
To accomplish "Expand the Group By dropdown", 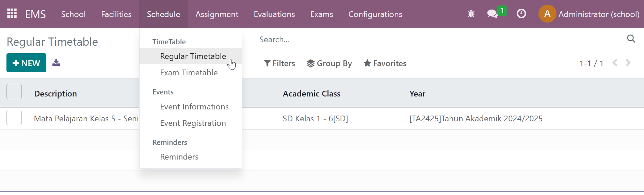I will (329, 63).
